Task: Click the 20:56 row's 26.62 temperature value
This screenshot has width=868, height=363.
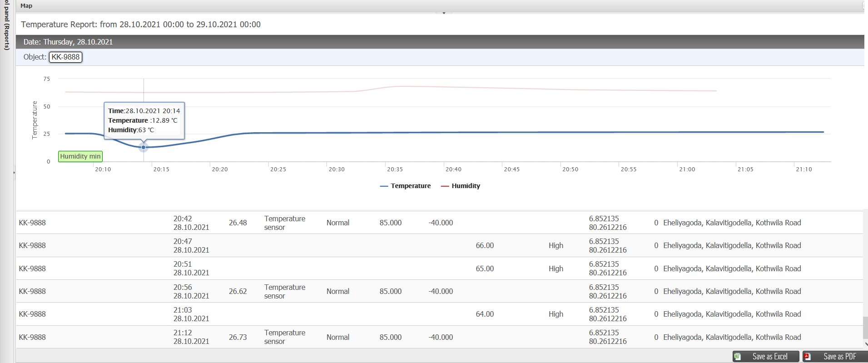Action: tap(238, 291)
